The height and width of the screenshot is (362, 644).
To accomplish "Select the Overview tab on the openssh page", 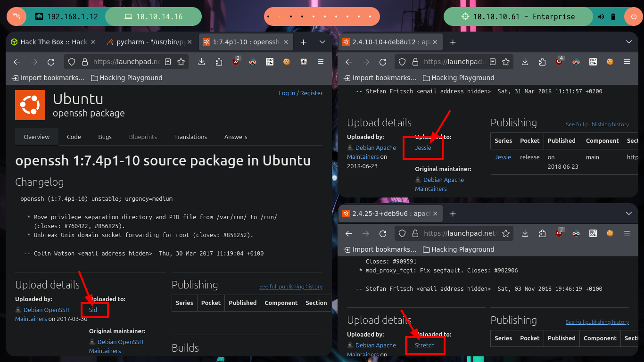I will tap(37, 137).
